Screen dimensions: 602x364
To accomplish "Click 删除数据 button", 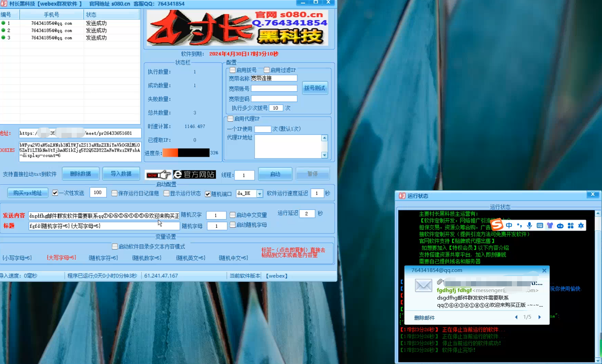I will pyautogui.click(x=81, y=174).
